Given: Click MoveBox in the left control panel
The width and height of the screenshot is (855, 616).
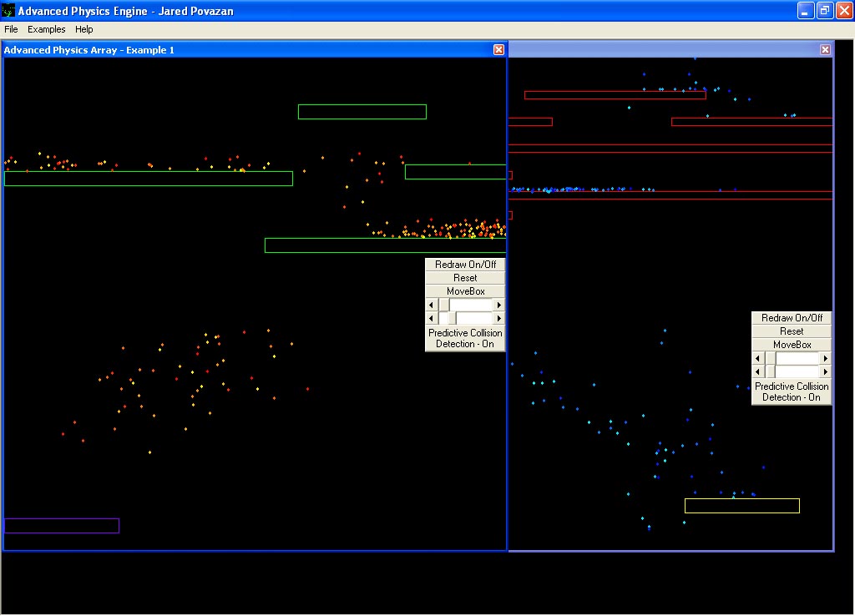Looking at the screenshot, I should coord(465,291).
